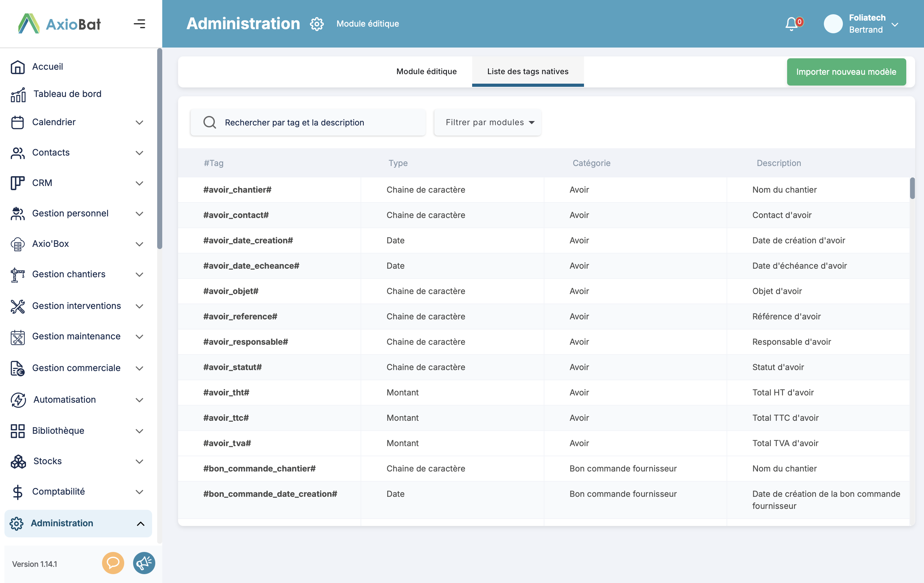The image size is (924, 583).
Task: Click the Accueil home icon
Action: [x=18, y=67]
